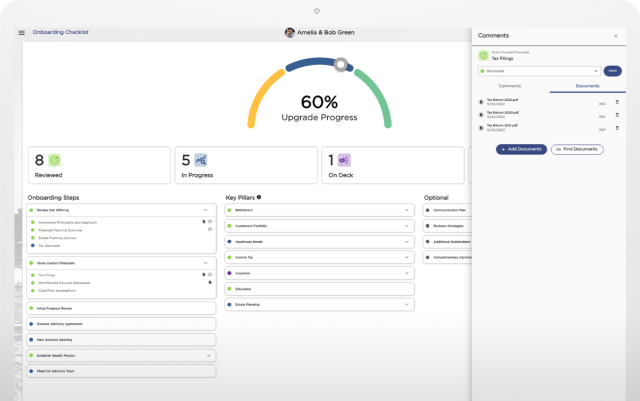The height and width of the screenshot is (401, 640).
Task: Click the progress gauge knob
Action: click(x=341, y=64)
